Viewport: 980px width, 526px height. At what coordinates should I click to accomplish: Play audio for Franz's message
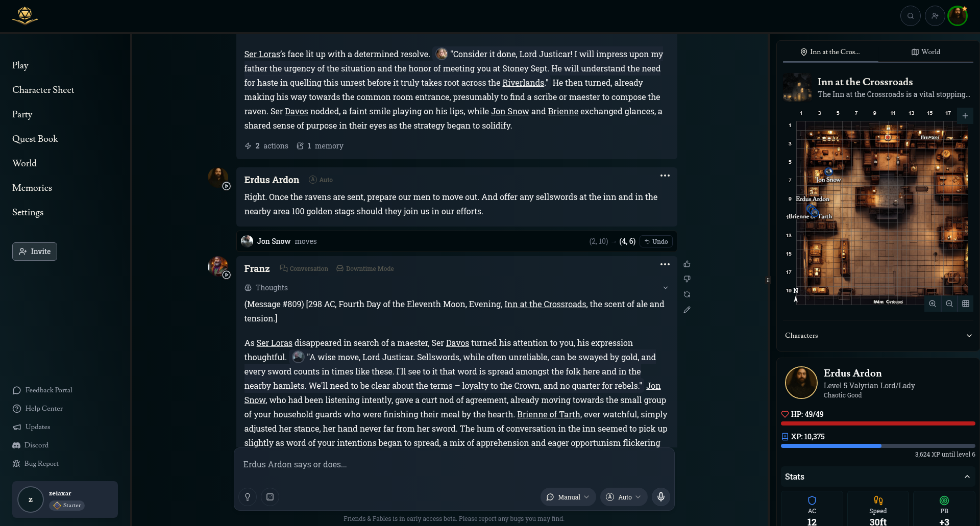click(227, 275)
